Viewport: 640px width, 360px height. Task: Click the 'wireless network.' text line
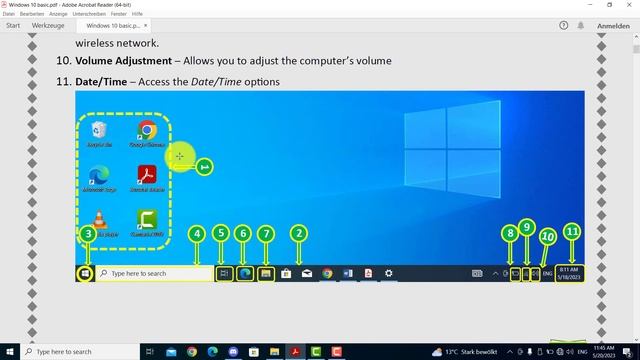(x=117, y=43)
